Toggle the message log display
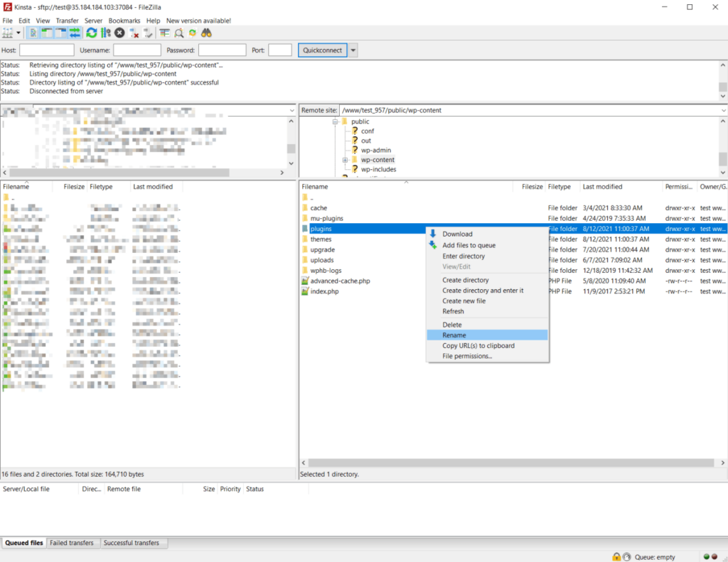This screenshot has width=728, height=562. [x=33, y=33]
